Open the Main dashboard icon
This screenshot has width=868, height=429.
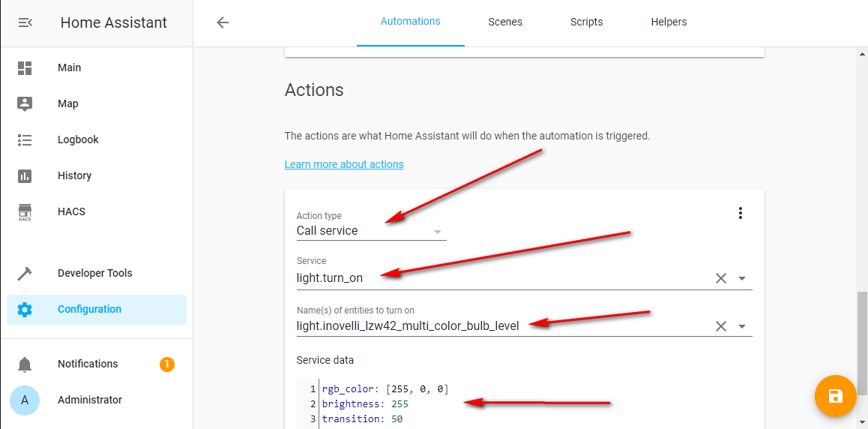(25, 67)
